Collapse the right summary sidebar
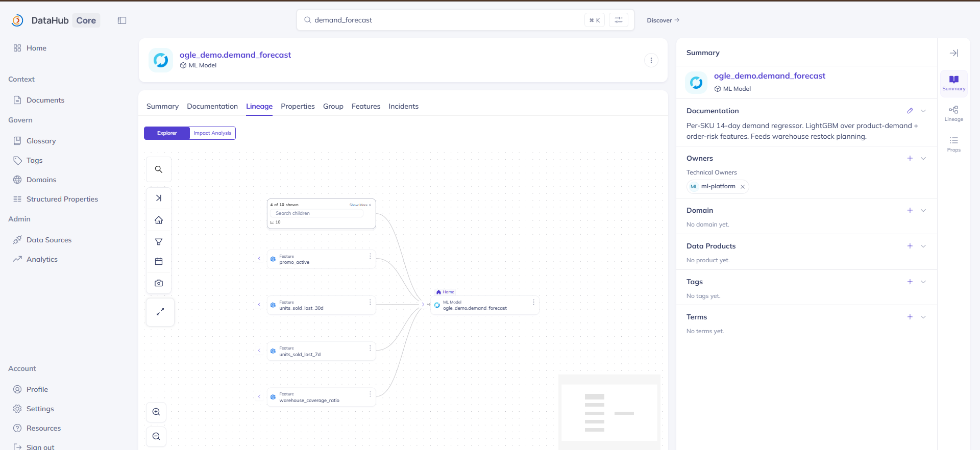Image resolution: width=980 pixels, height=450 pixels. (x=953, y=53)
